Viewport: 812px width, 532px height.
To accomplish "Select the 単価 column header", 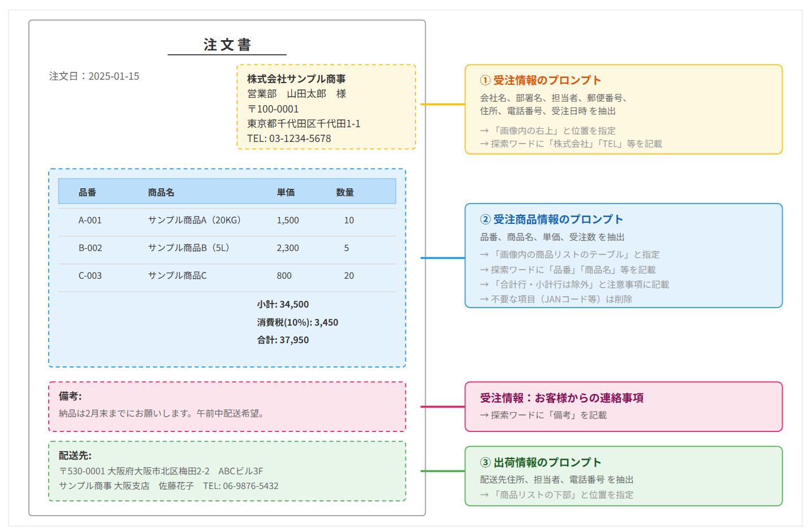I will pyautogui.click(x=286, y=192).
